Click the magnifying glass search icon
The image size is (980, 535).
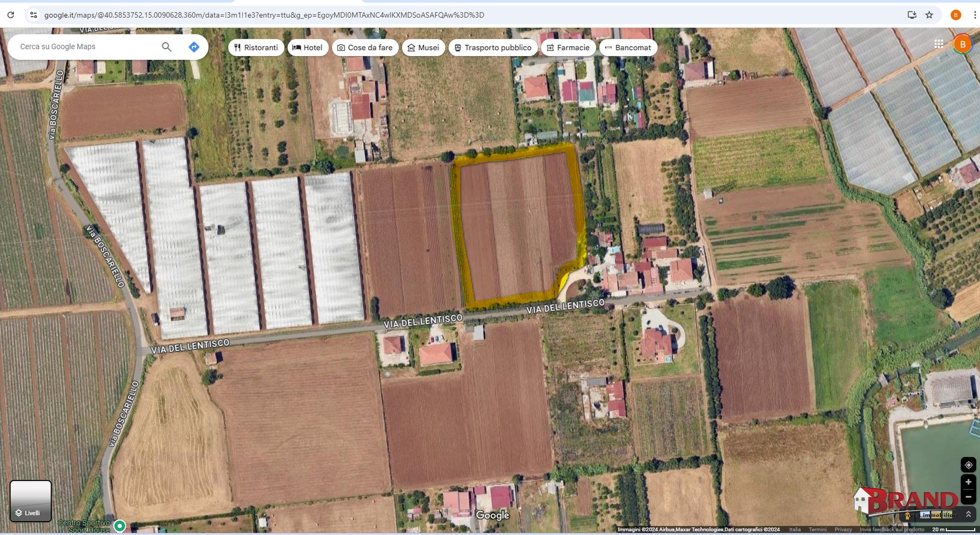(167, 46)
